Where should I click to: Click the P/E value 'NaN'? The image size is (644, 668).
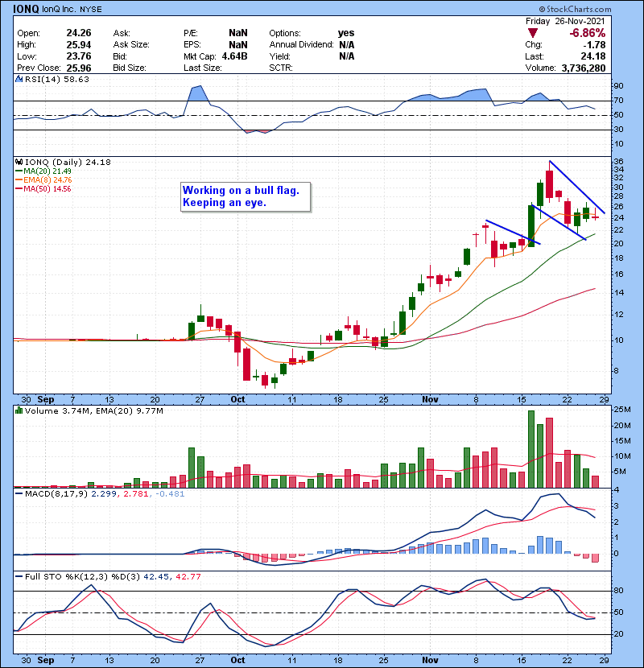[237, 33]
